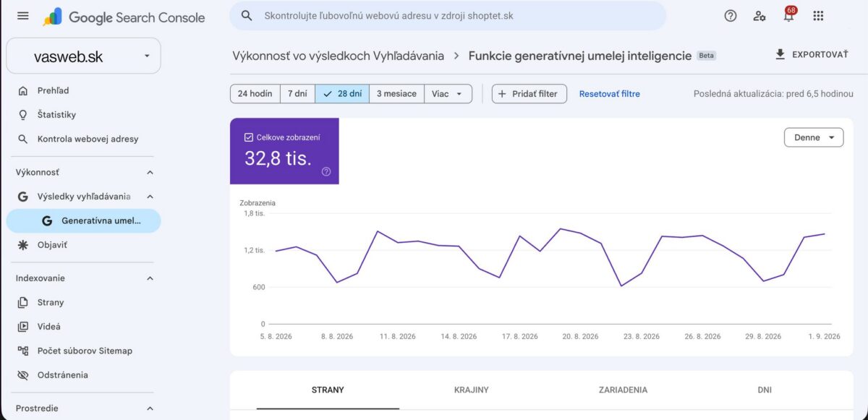Screen dimensions: 868x420
Task: Open the Viac date range dropdown
Action: coord(448,94)
